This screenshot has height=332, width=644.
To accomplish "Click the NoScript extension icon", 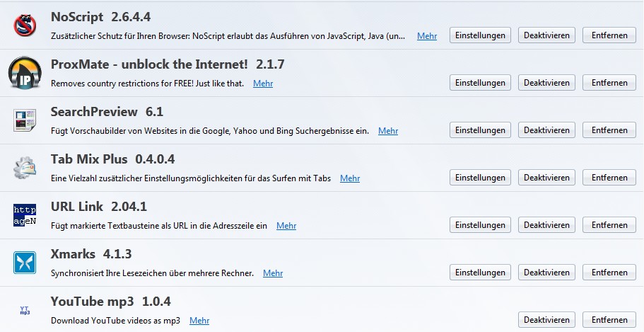I will pyautogui.click(x=25, y=26).
